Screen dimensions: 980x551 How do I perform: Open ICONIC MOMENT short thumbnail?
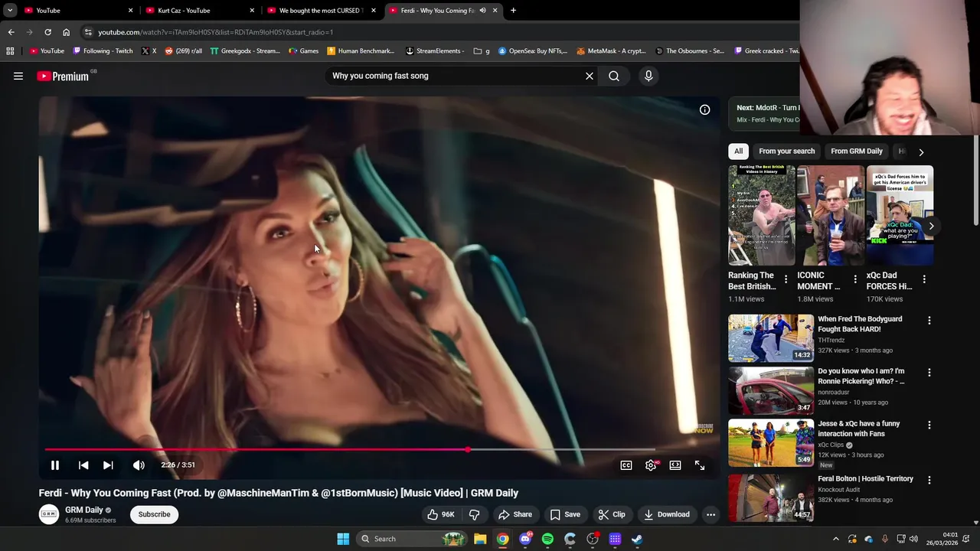point(831,215)
